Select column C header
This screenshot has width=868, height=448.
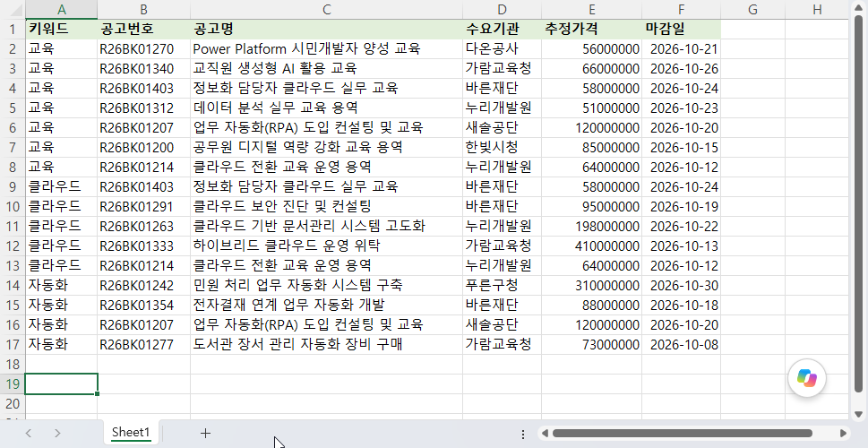tap(327, 9)
